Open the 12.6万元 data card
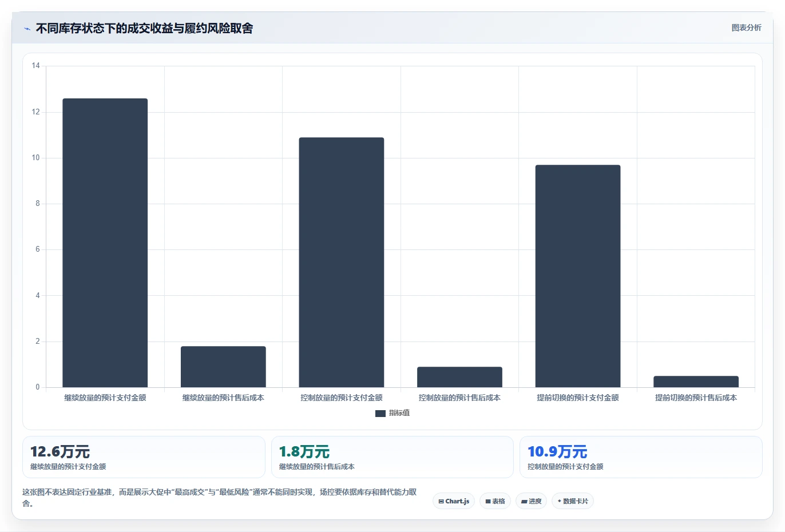This screenshot has width=785, height=532. pyautogui.click(x=144, y=457)
